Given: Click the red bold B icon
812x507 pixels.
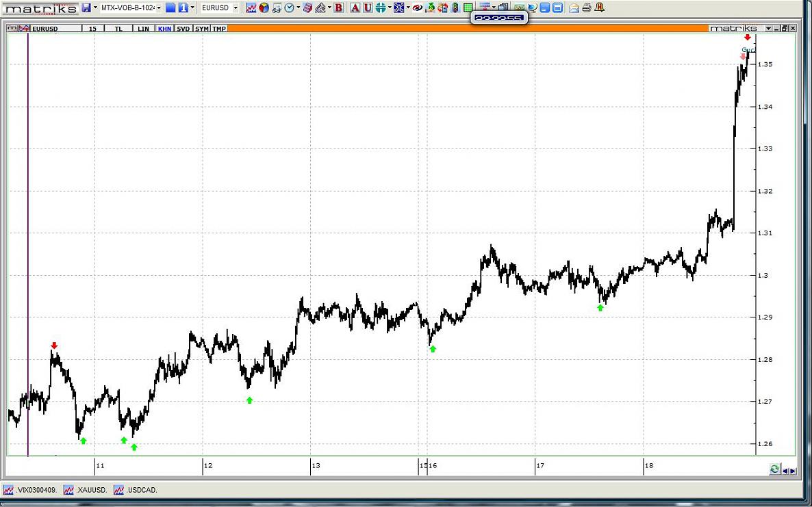Looking at the screenshot, I should click(338, 8).
